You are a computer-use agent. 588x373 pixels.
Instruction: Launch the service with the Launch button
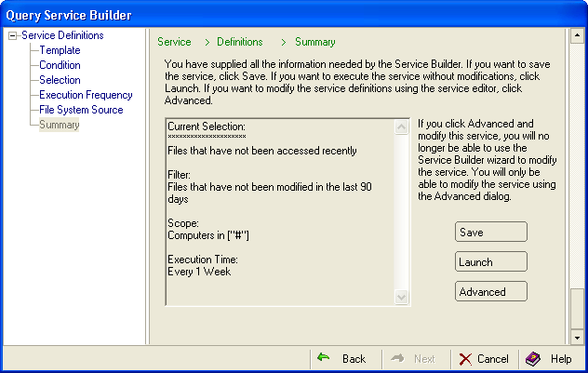(x=491, y=262)
